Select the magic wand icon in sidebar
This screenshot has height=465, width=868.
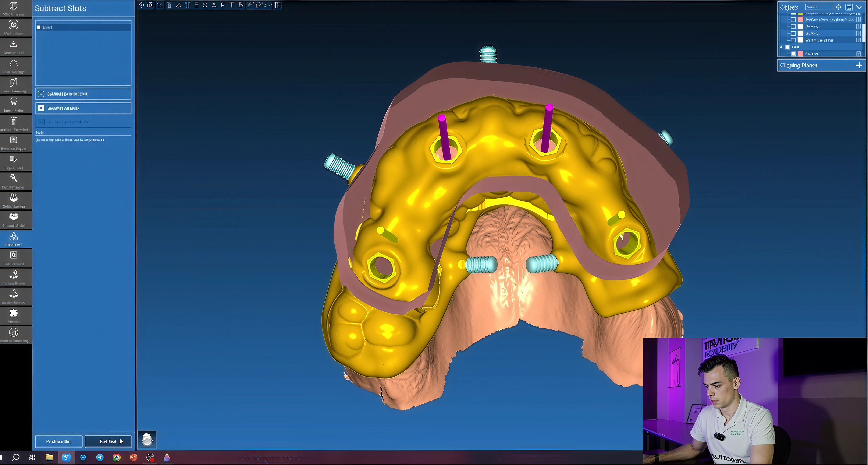point(14,178)
